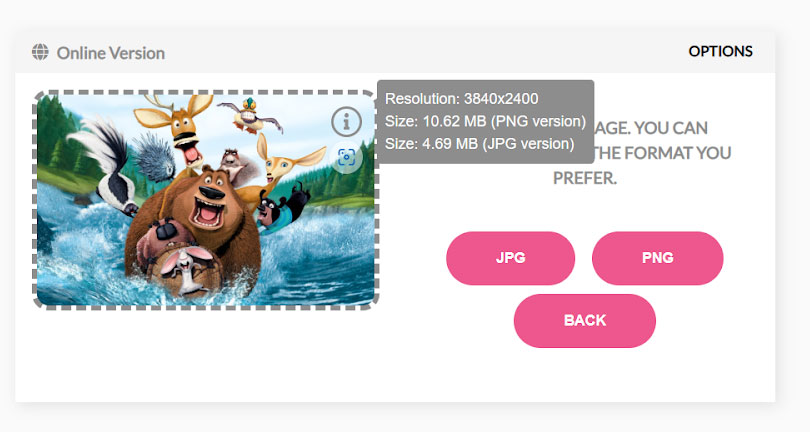810x432 pixels.
Task: Click the brown bear in the preview image
Action: pyautogui.click(x=199, y=214)
